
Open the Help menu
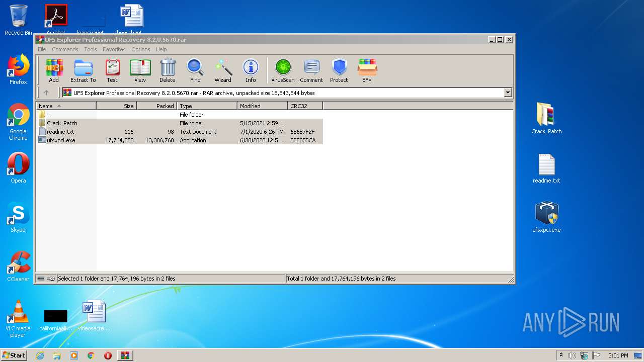click(161, 49)
